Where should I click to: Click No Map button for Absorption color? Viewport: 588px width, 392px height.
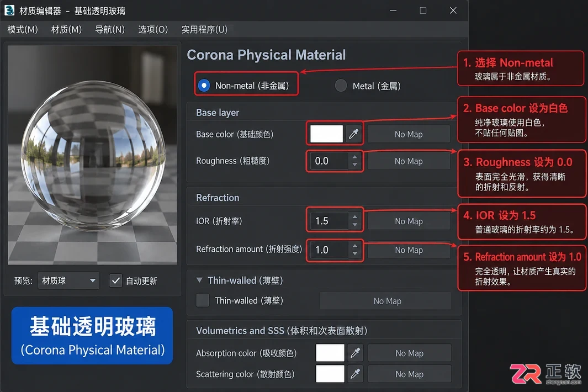point(410,353)
